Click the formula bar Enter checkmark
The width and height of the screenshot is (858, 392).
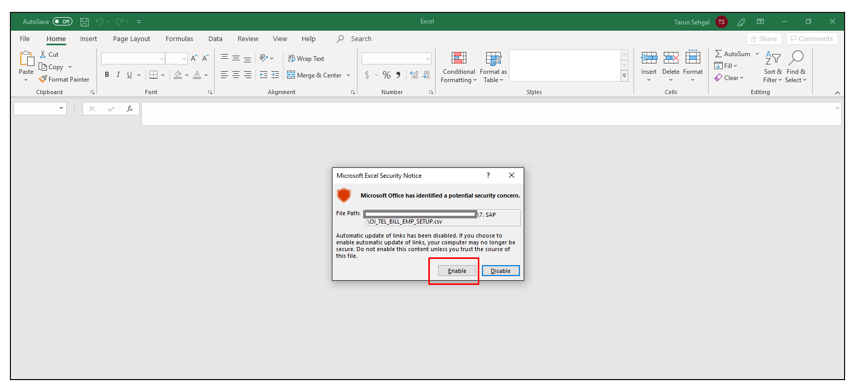click(111, 109)
